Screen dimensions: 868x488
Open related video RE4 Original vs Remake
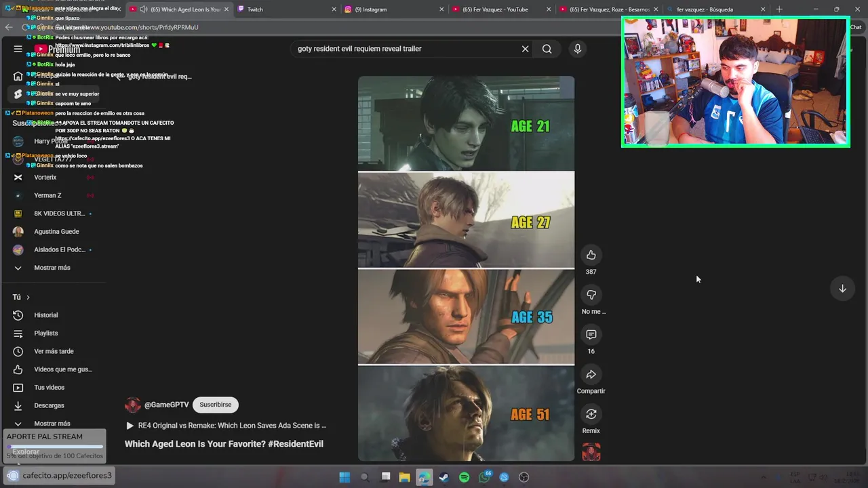tap(226, 426)
